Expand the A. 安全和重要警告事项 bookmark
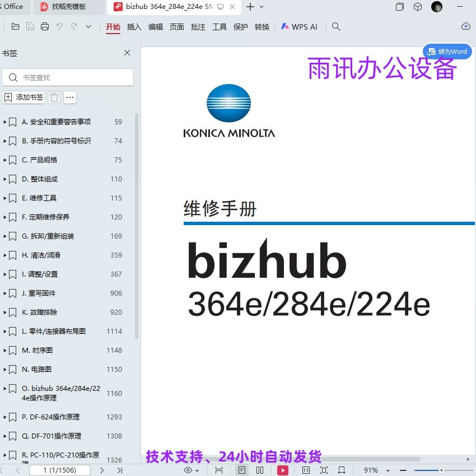This screenshot has width=476, height=476. tap(4, 122)
